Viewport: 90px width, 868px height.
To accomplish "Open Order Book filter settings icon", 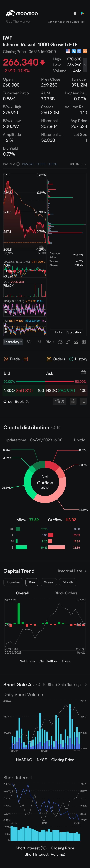I will [73, 401].
